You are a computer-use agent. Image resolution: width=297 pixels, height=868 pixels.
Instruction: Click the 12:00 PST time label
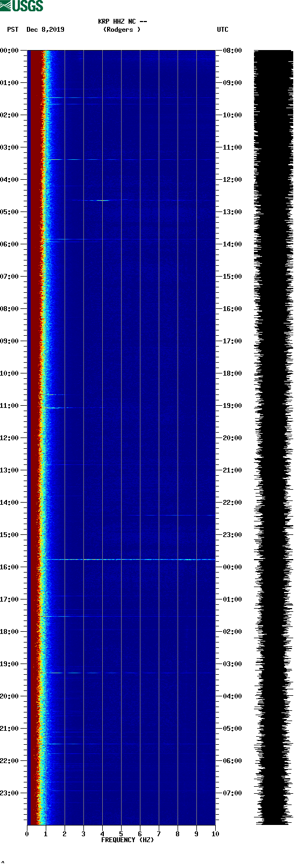10,438
